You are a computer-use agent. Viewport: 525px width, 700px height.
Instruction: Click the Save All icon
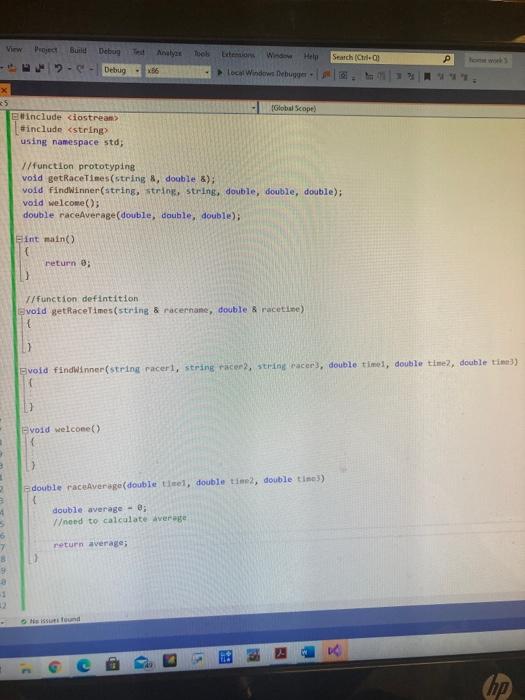[40, 68]
